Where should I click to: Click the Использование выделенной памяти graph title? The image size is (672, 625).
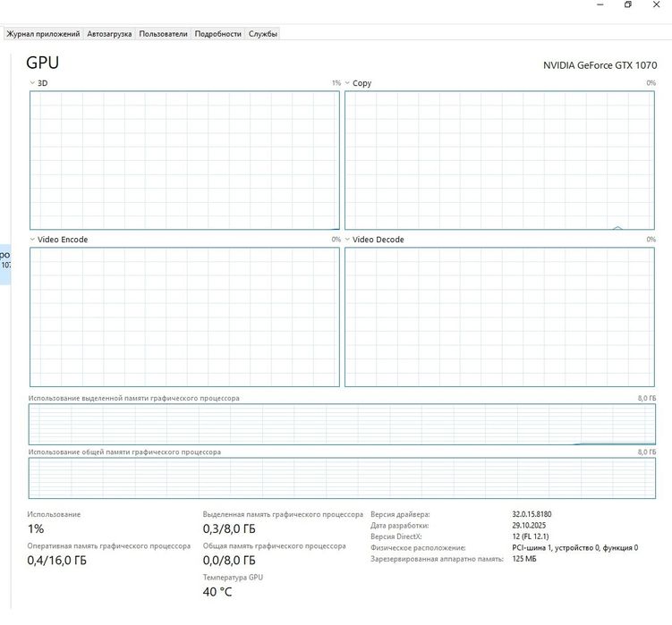tap(133, 398)
